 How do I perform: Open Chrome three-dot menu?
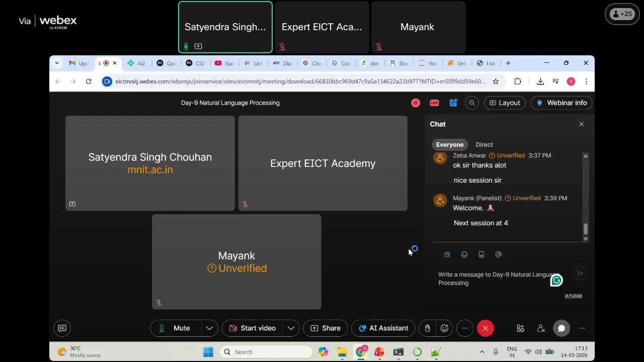click(x=586, y=81)
